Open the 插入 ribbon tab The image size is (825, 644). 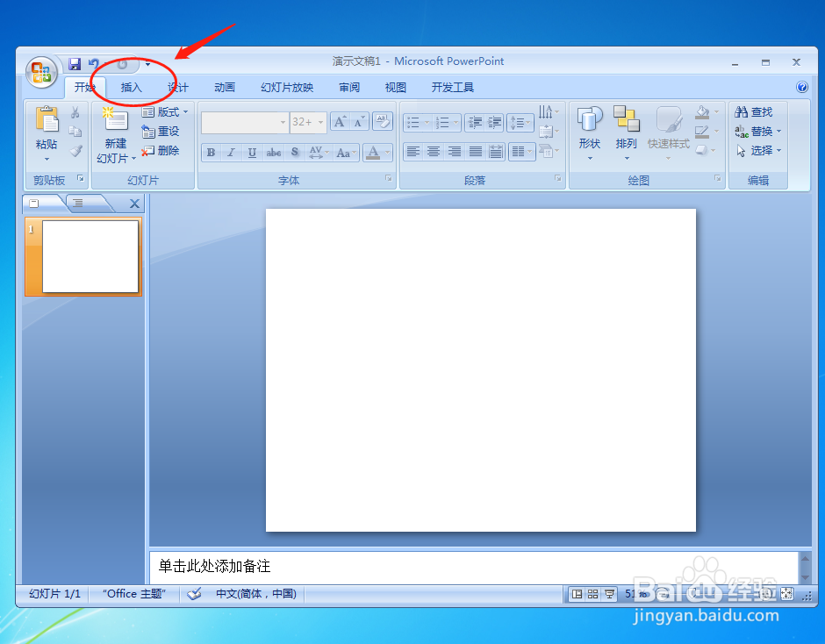tap(131, 88)
